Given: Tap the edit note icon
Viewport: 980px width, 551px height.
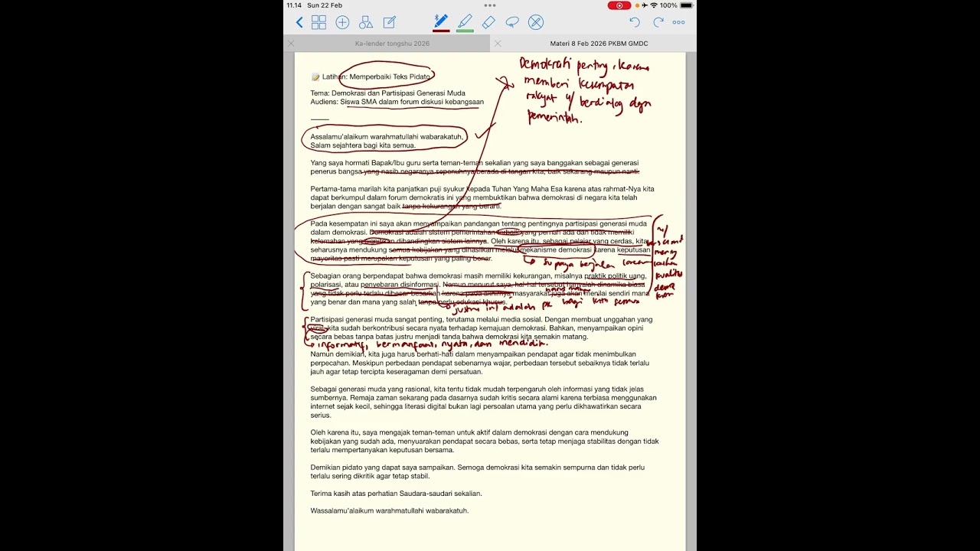Looking at the screenshot, I should 389,22.
